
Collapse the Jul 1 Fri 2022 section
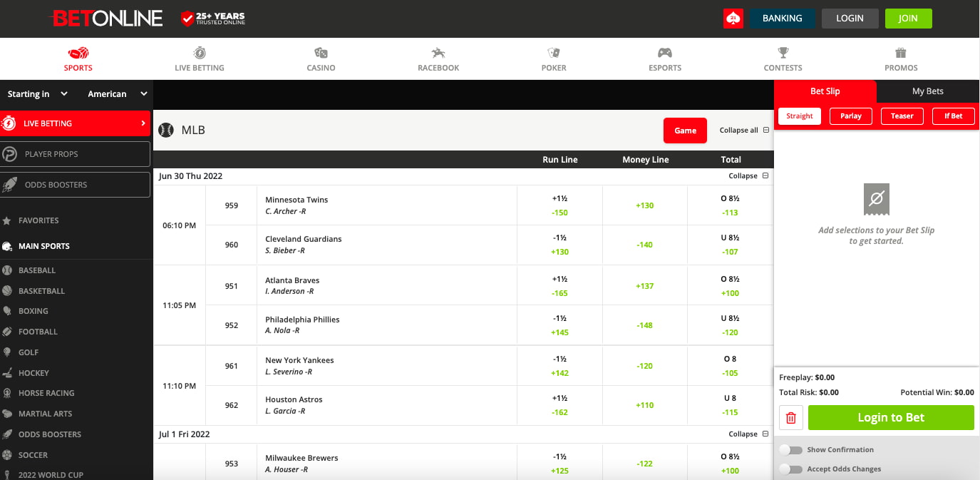click(x=748, y=434)
